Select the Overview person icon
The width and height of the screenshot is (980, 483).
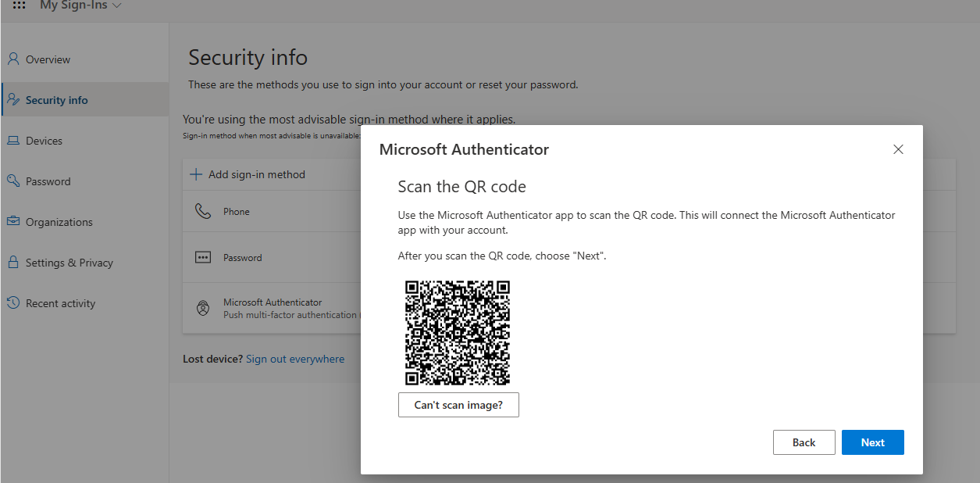(x=14, y=59)
